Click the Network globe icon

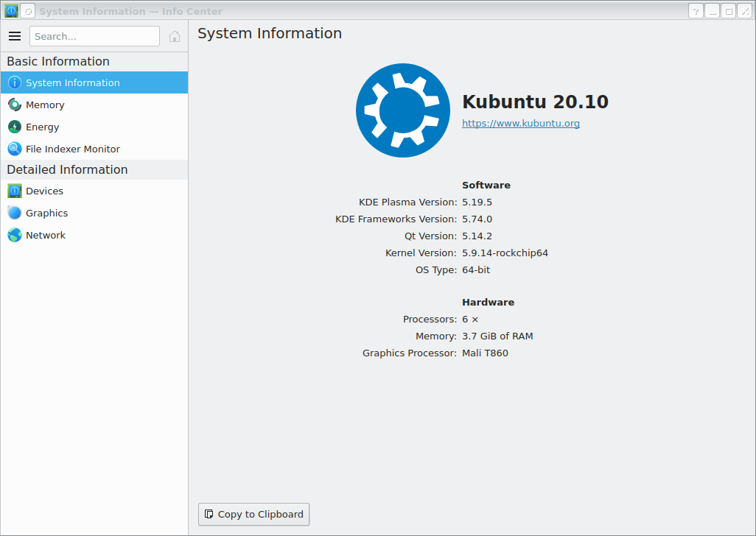tap(15, 235)
